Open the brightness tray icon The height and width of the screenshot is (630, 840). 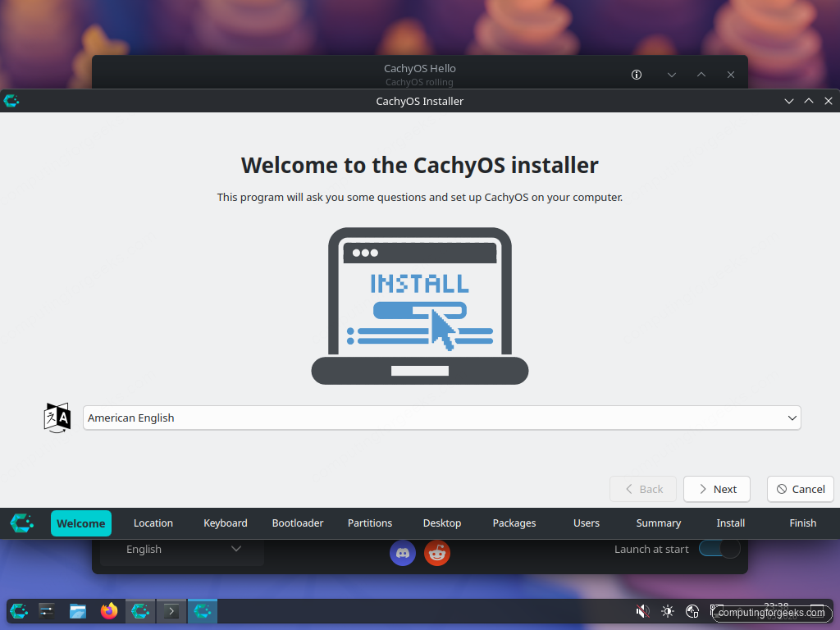point(668,611)
